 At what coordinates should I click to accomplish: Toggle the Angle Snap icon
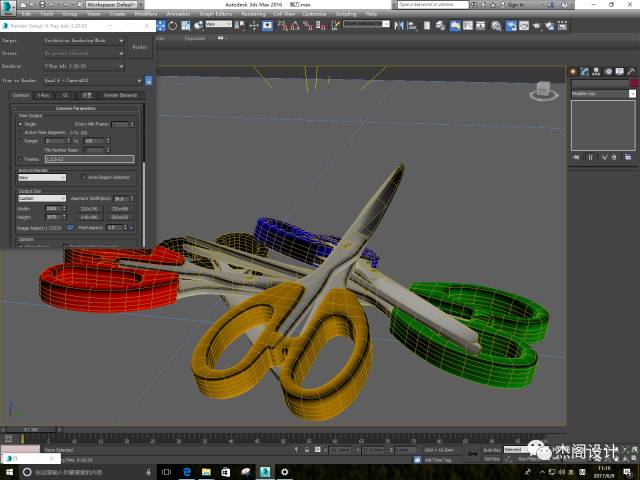point(295,26)
